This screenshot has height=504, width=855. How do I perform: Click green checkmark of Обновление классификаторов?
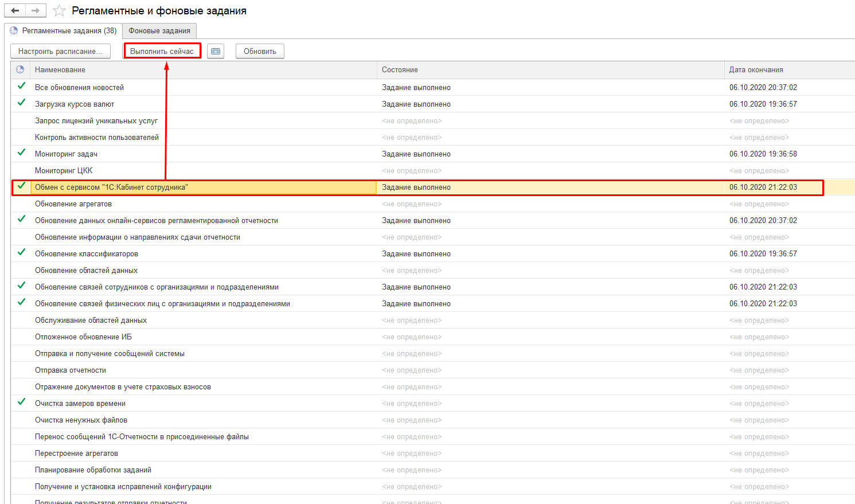[x=21, y=252]
